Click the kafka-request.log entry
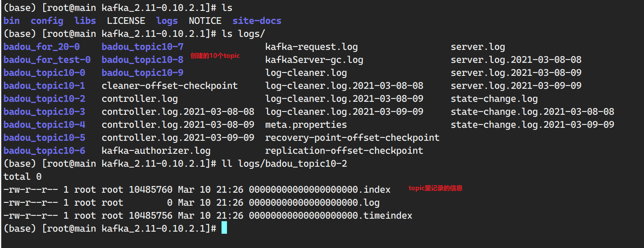 tap(312, 47)
